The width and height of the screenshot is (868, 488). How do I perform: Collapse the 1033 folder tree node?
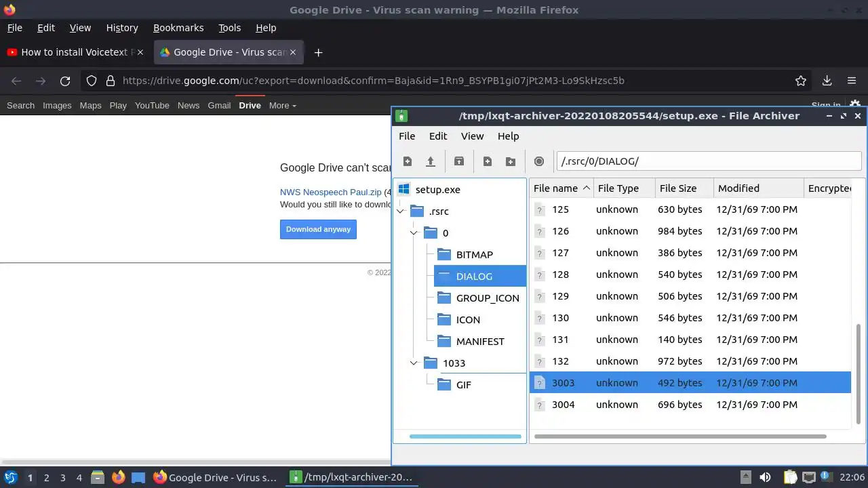point(414,363)
